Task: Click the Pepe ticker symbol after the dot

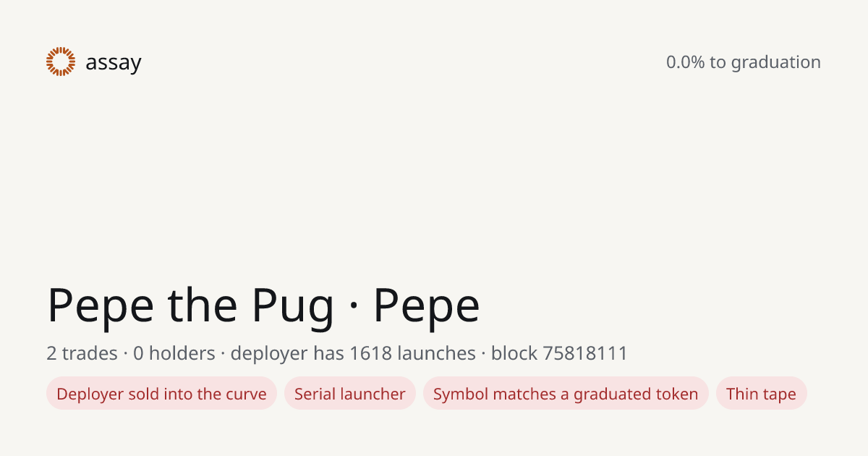Action: click(x=426, y=306)
